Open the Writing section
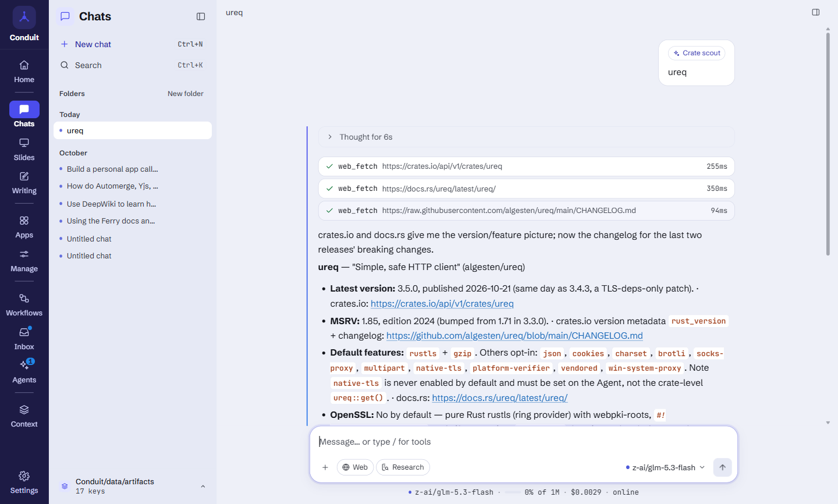The image size is (838, 504). (x=24, y=183)
